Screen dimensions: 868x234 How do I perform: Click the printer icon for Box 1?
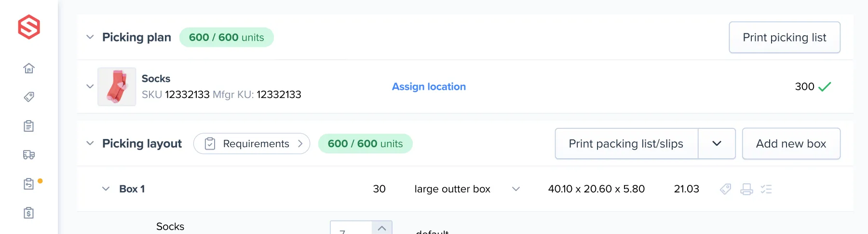point(746,189)
